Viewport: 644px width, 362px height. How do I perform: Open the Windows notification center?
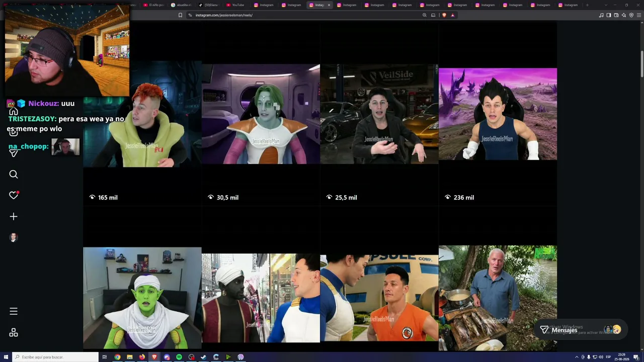click(636, 357)
